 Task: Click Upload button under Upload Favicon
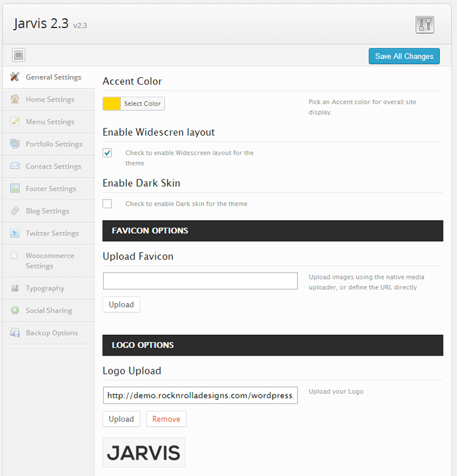(121, 304)
